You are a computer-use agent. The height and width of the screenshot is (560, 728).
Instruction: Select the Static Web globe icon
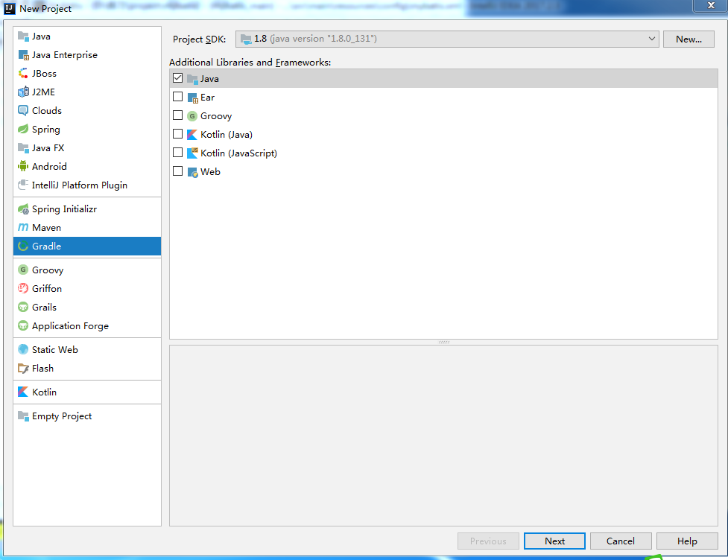click(23, 349)
